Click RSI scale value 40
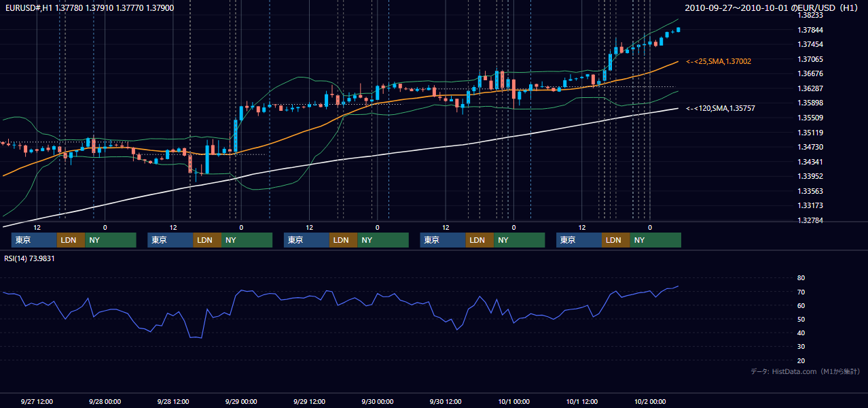This screenshot has height=408, width=868. click(x=801, y=333)
